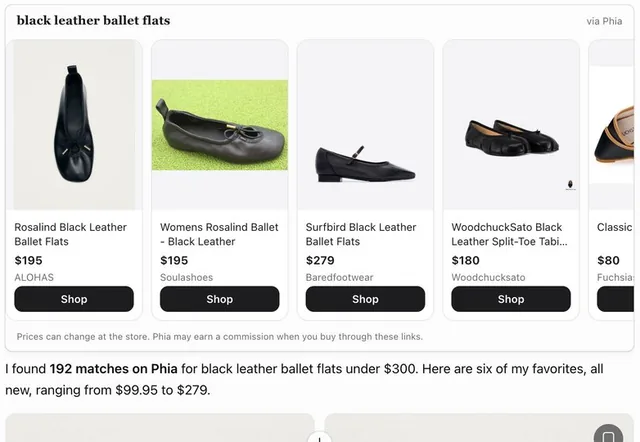Open the partially visible Classic flat image
The width and height of the screenshot is (640, 442).
(x=611, y=125)
